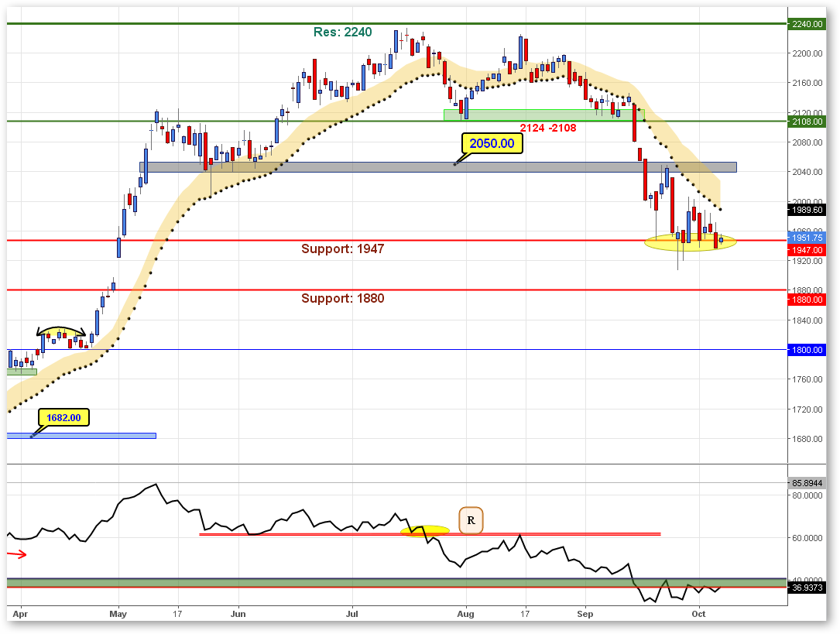Click the red 1880.00 price axis tag

tap(807, 300)
